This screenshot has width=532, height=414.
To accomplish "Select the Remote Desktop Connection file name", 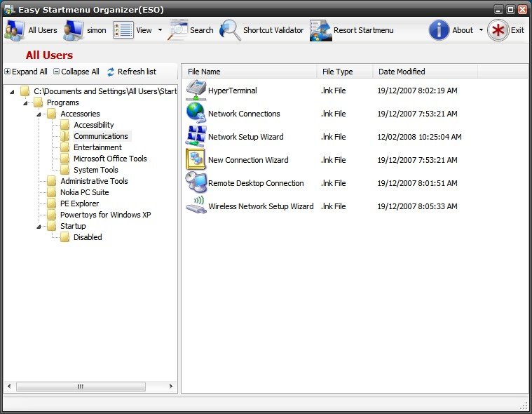I will (x=256, y=183).
